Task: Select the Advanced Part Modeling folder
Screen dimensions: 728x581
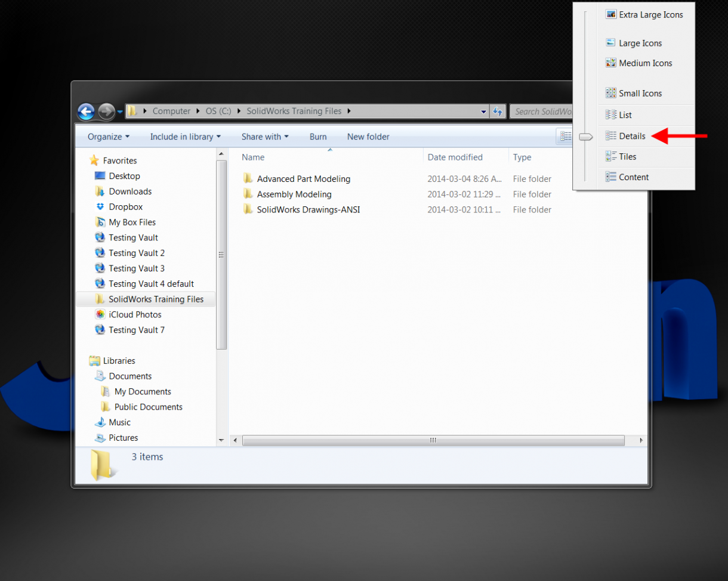Action: [x=304, y=178]
